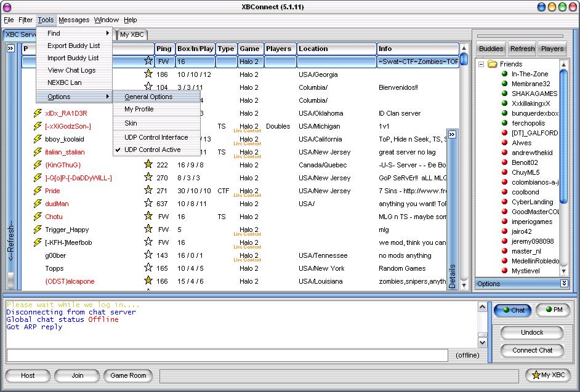Click the lightning icon in the Pride row

[x=38, y=191]
